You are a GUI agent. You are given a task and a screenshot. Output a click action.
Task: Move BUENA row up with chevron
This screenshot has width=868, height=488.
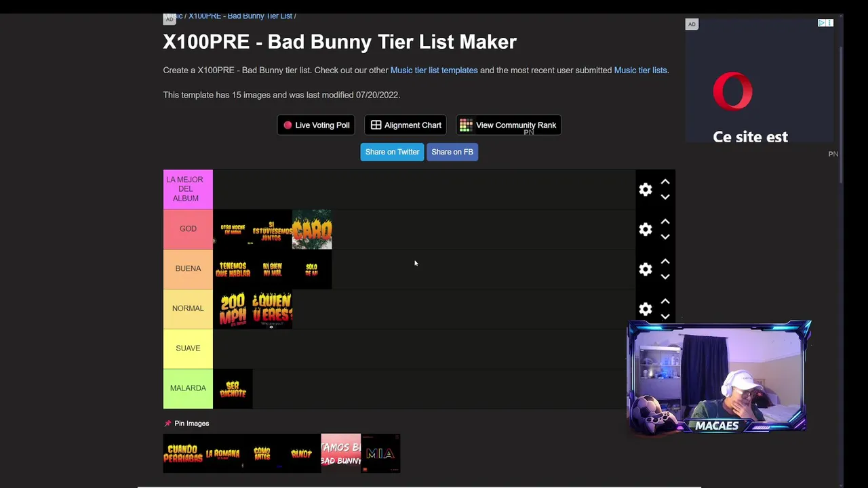(665, 262)
